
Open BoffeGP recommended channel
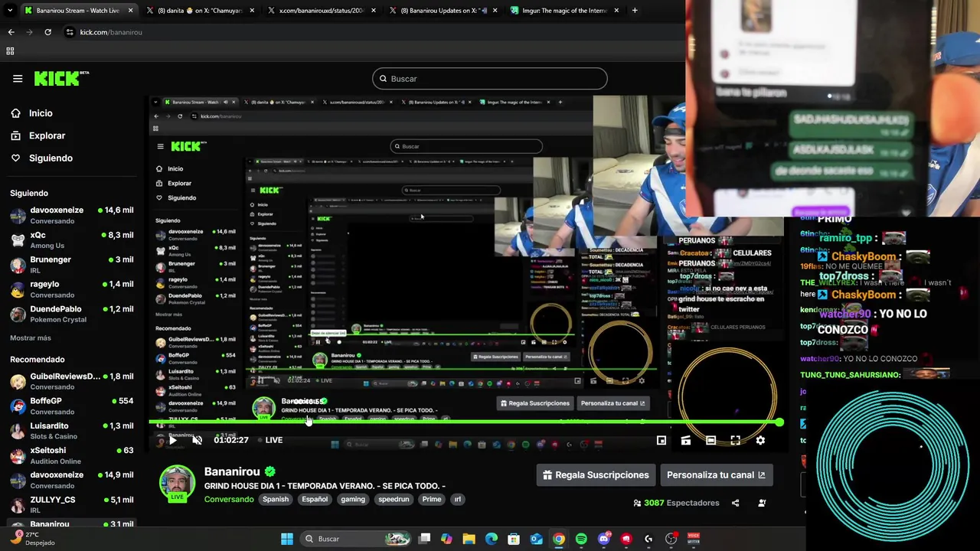click(x=70, y=406)
